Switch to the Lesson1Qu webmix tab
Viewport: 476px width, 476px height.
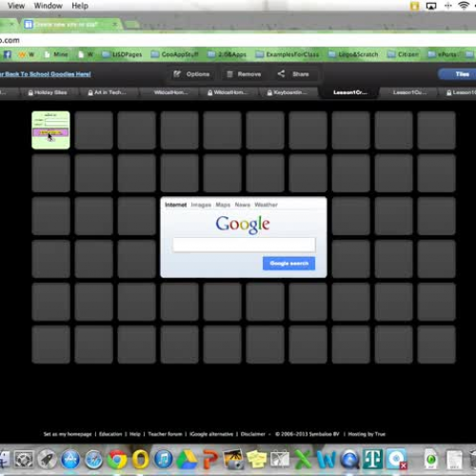(x=409, y=92)
